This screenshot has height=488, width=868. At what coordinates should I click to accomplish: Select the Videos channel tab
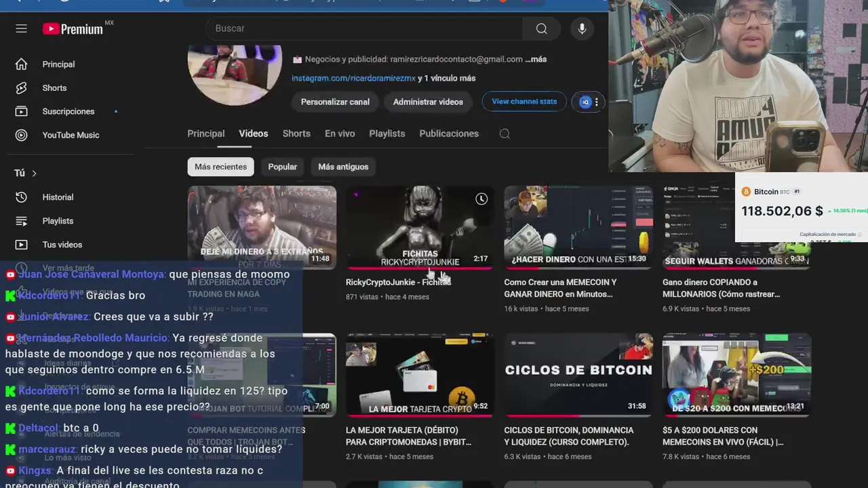click(x=254, y=134)
